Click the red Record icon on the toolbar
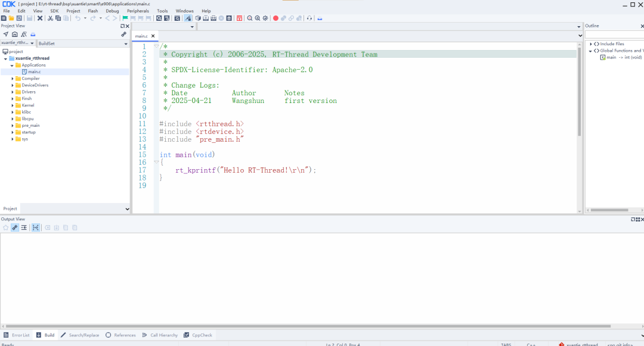This screenshot has width=644, height=346. (x=275, y=18)
